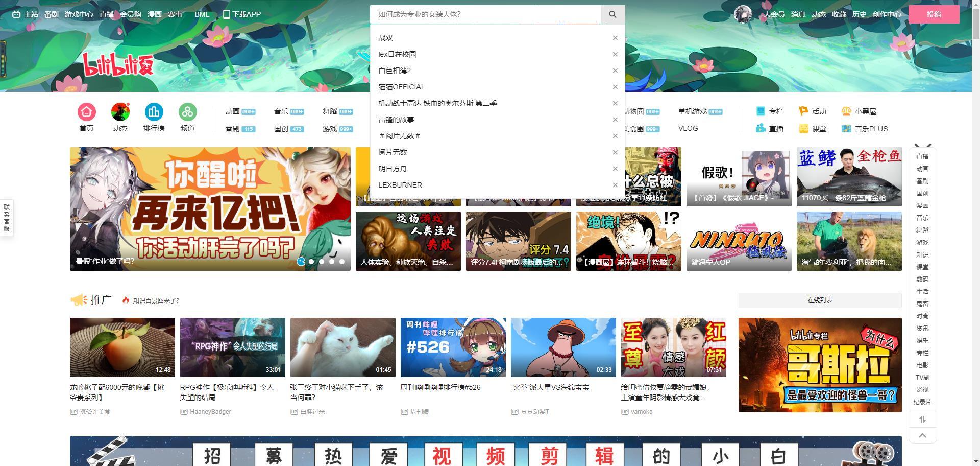
Task: Open BML in top navigation
Action: click(x=202, y=14)
